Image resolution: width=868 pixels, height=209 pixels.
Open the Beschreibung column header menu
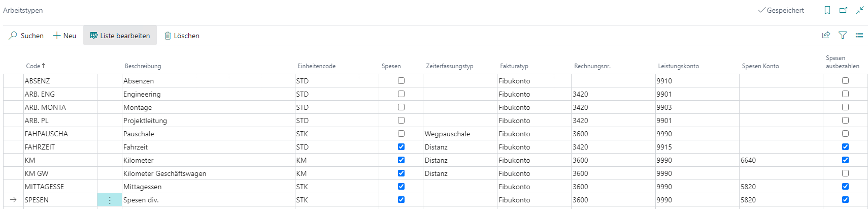pos(143,66)
